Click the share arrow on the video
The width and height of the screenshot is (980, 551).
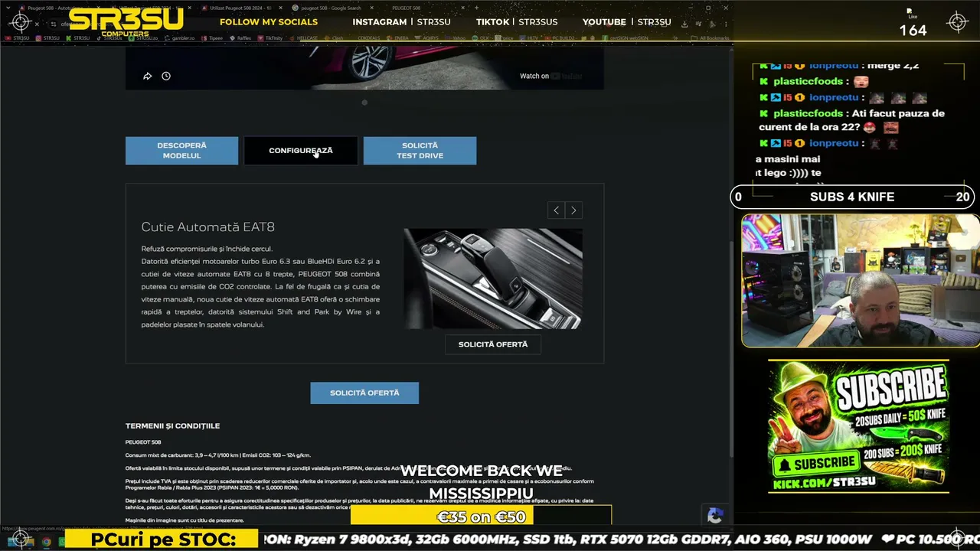[x=147, y=76]
